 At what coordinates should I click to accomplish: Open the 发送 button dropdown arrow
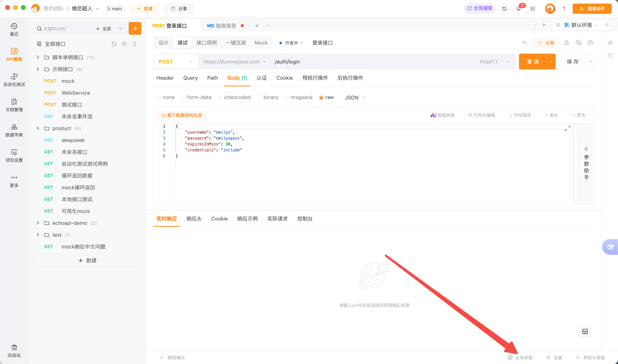(x=551, y=62)
